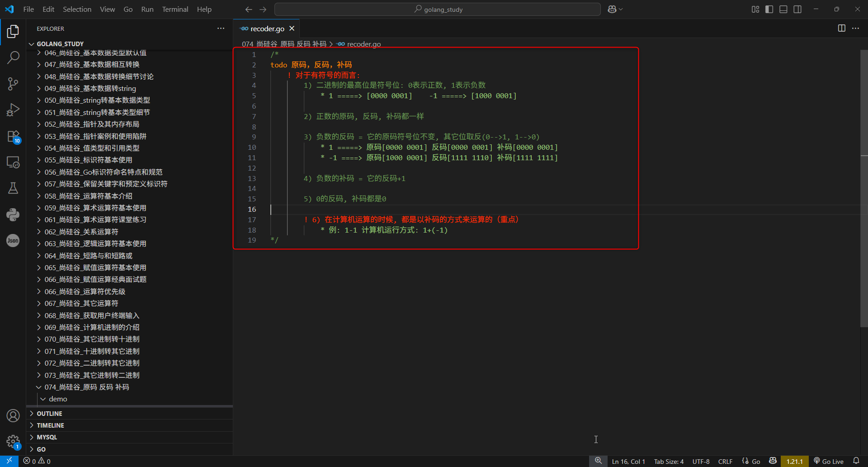
Task: Open the File menu
Action: point(28,9)
